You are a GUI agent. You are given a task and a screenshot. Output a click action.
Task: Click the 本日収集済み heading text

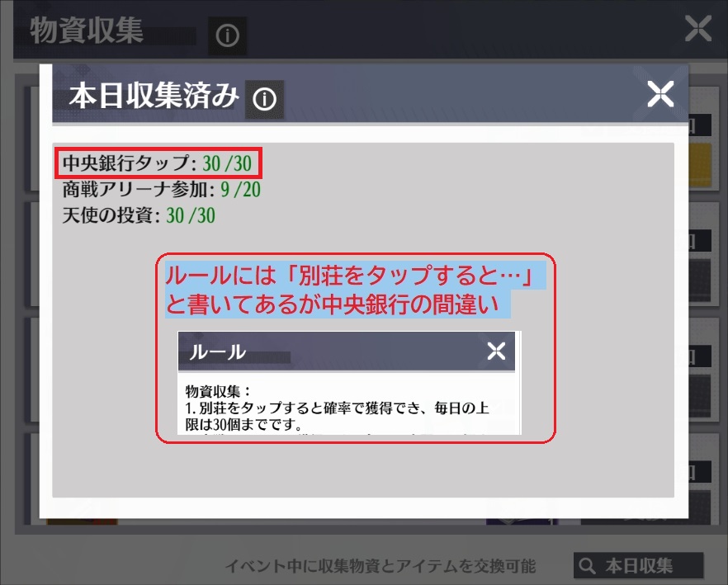click(154, 95)
